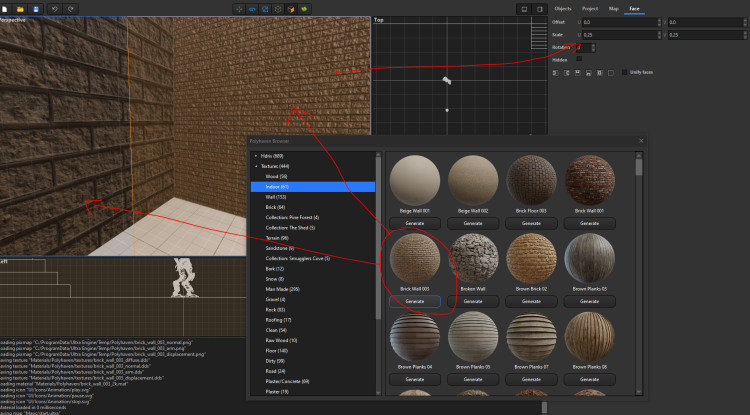The width and height of the screenshot is (750, 415).
Task: Expand the HDRIs tree category
Action: pyautogui.click(x=256, y=156)
